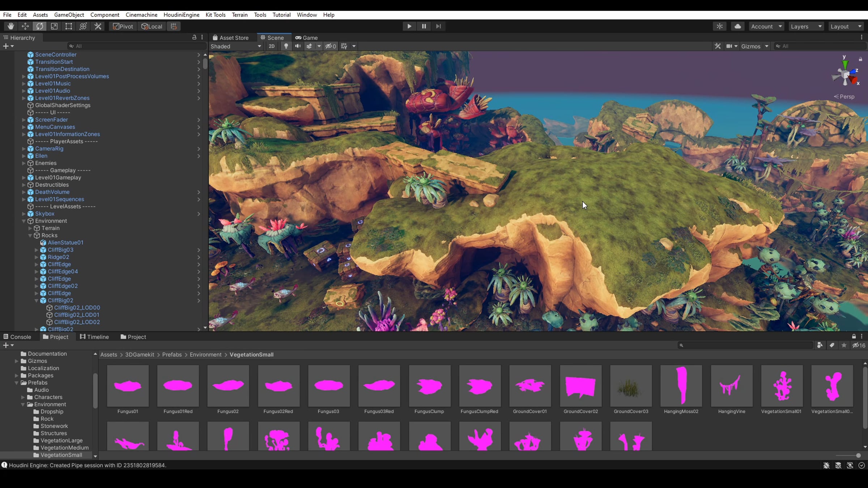Select the Transform tool
This screenshot has width=868, height=488.
pyautogui.click(x=83, y=26)
